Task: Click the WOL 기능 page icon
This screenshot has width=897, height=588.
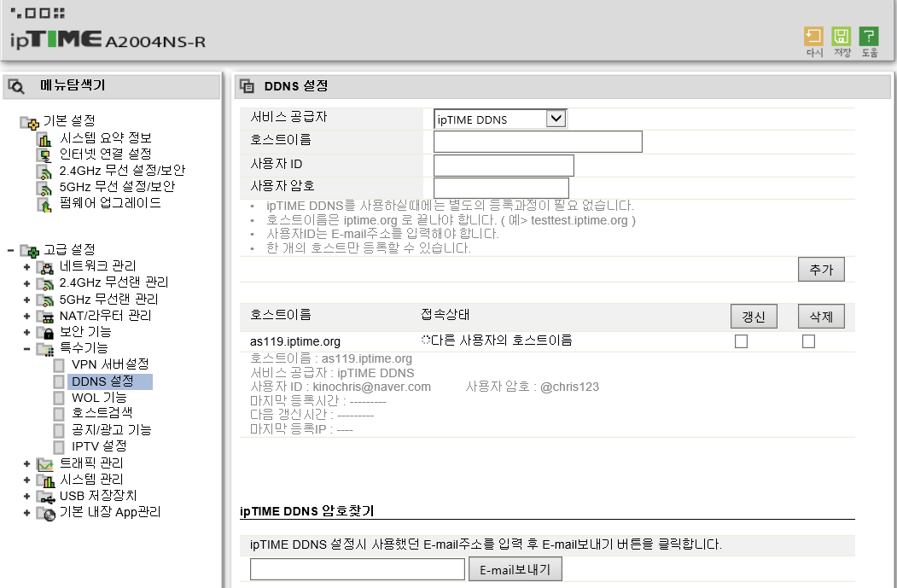Action: point(59,398)
